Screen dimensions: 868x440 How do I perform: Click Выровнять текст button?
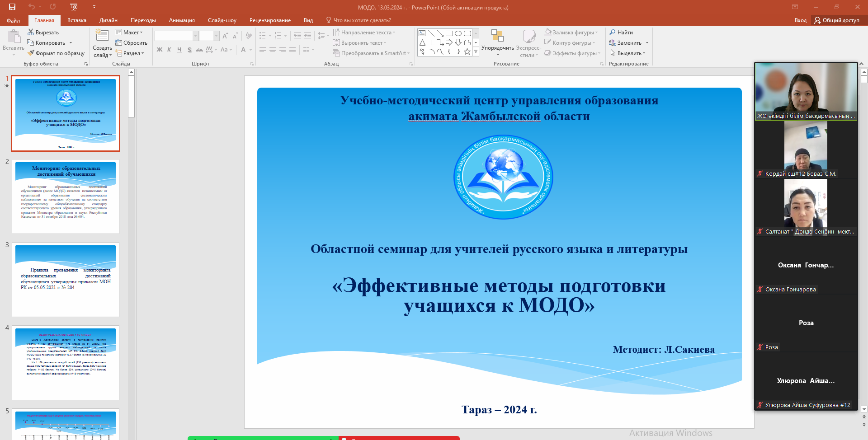tap(359, 43)
